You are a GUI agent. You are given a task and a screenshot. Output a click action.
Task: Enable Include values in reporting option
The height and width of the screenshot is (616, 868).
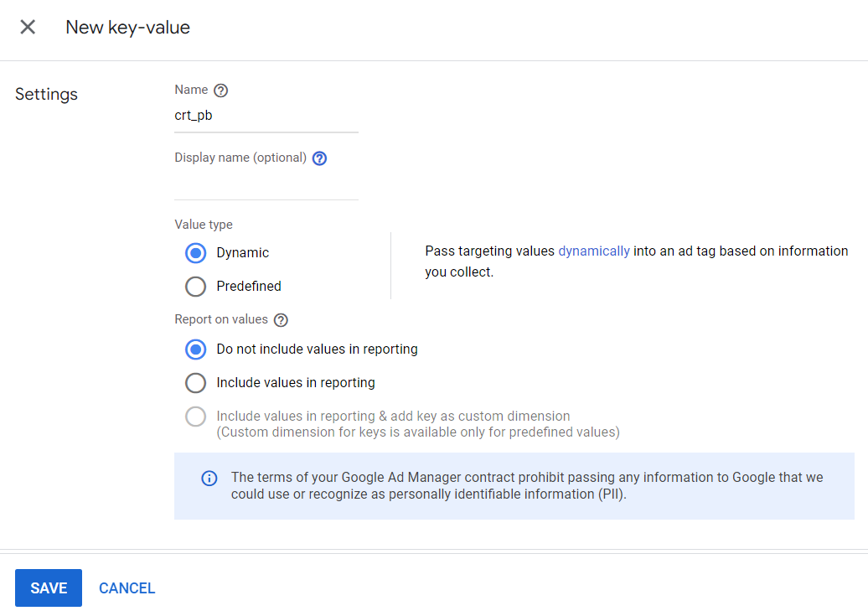(195, 383)
